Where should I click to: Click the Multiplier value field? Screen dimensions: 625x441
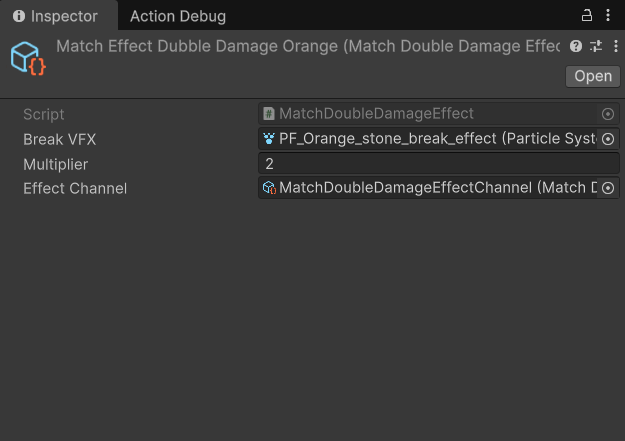(x=439, y=163)
